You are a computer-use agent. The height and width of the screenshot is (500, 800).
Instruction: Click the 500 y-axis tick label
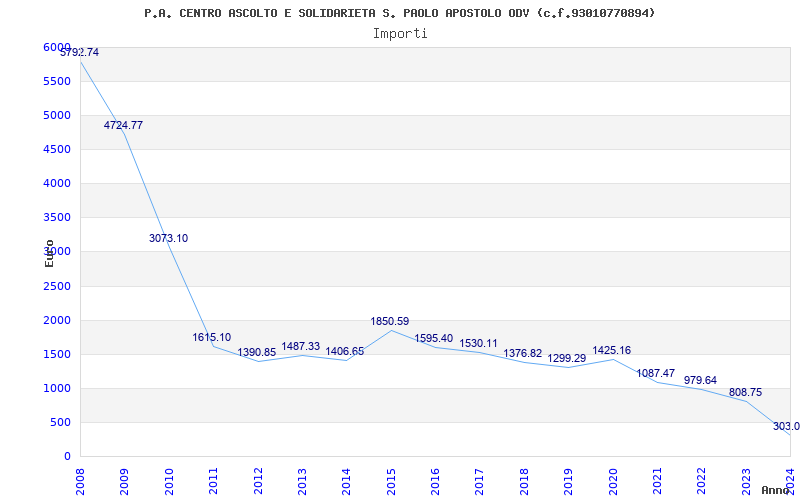pyautogui.click(x=61, y=422)
